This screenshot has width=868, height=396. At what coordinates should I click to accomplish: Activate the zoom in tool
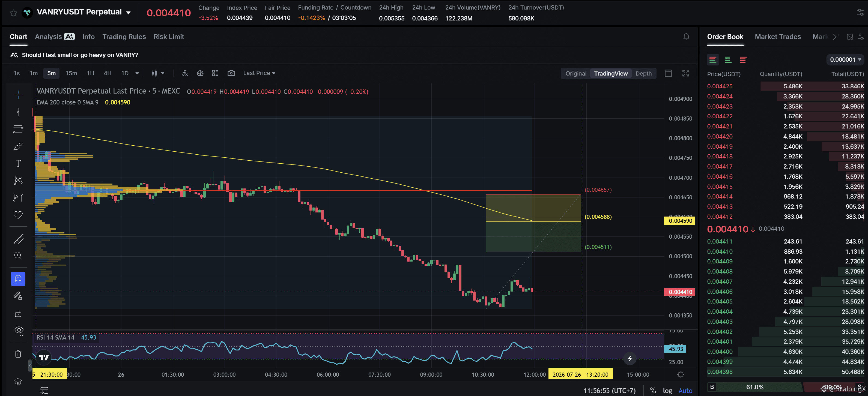coord(18,256)
